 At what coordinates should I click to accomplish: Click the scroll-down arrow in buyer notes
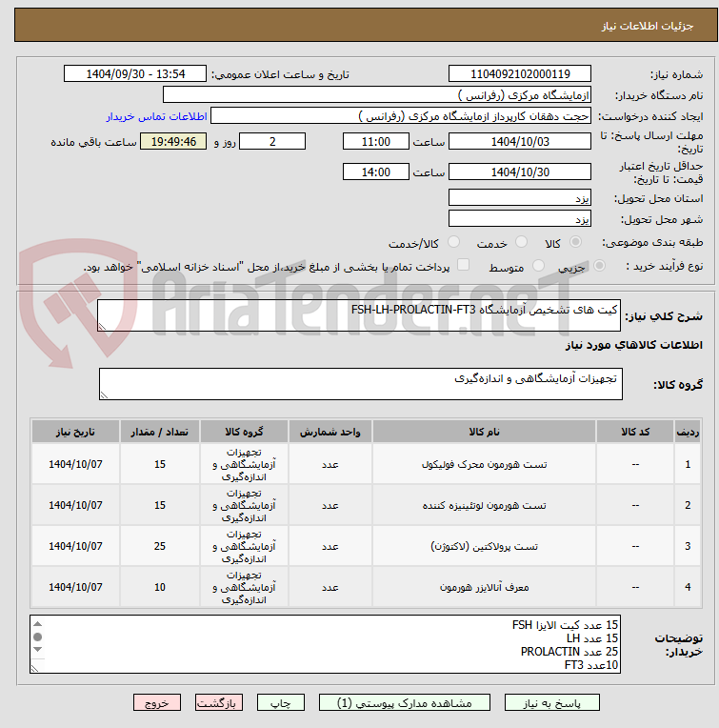tap(38, 649)
